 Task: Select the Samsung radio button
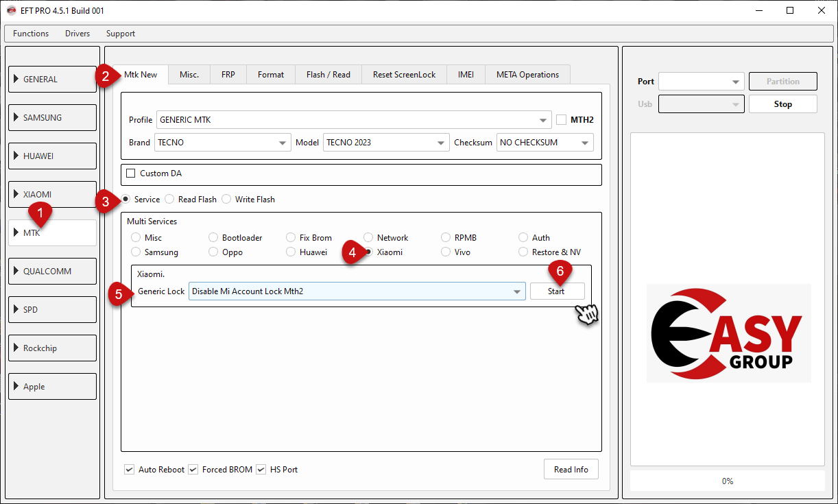[x=136, y=252]
